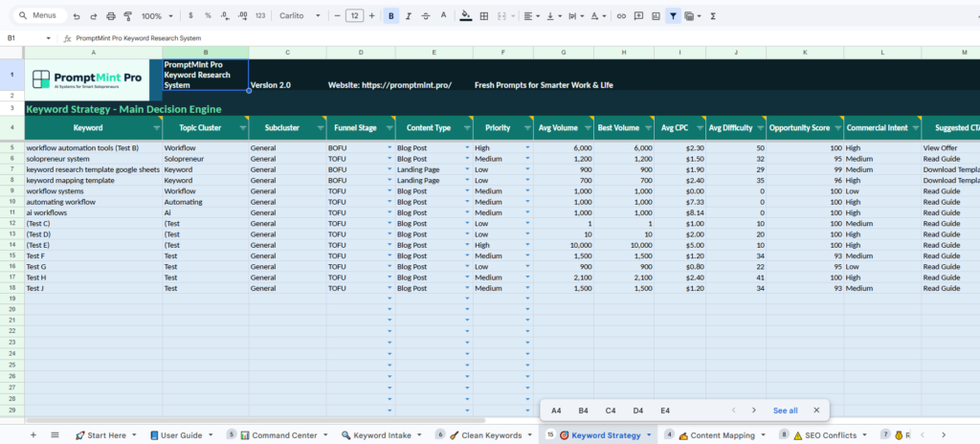Image resolution: width=980 pixels, height=444 pixels.
Task: Toggle the filter funnel button
Action: click(x=673, y=15)
